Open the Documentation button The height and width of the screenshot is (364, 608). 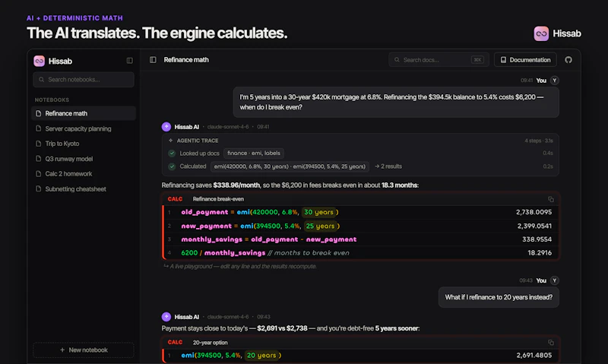(x=525, y=60)
